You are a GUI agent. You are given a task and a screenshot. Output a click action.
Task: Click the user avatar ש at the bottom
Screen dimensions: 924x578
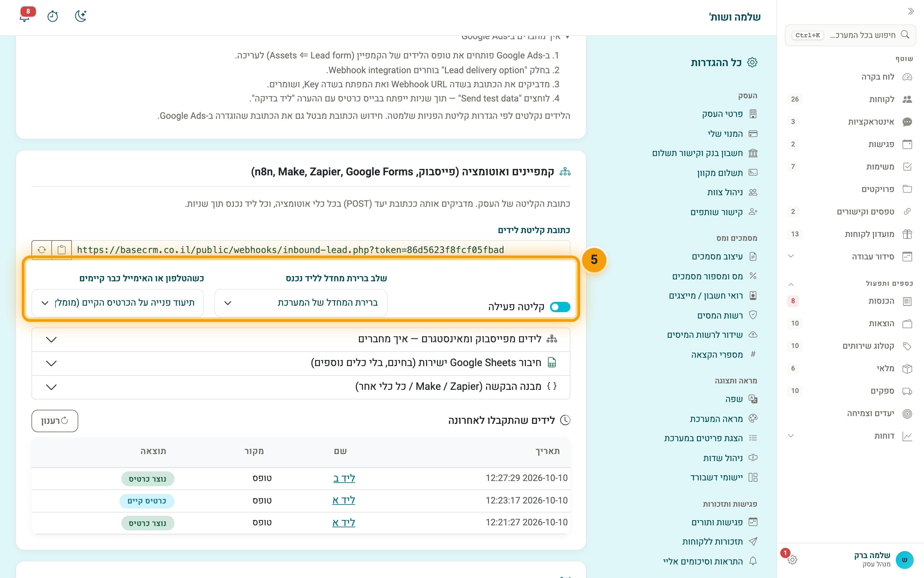coord(904,560)
